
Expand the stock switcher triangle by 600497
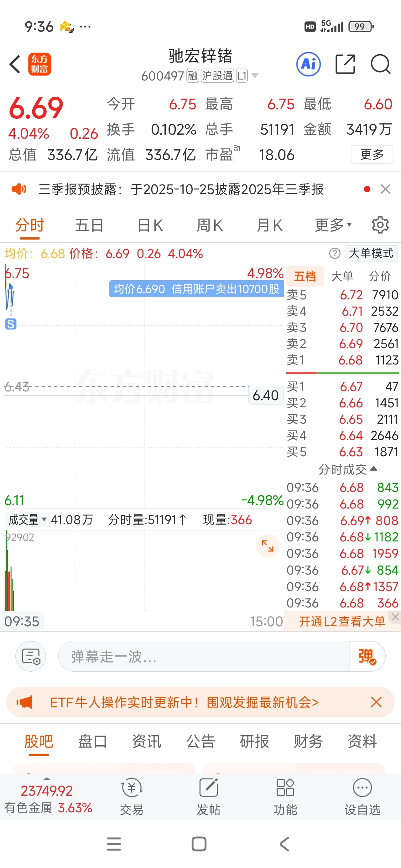(x=255, y=75)
